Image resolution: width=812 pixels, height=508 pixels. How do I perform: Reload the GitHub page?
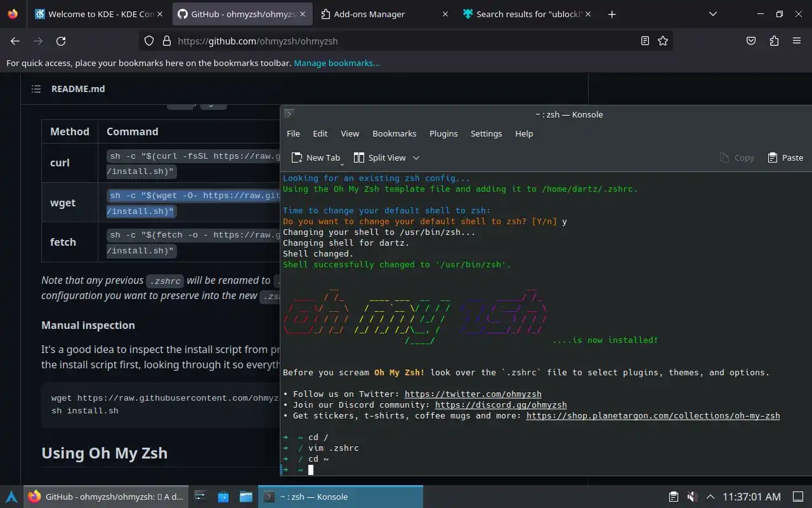tap(61, 41)
